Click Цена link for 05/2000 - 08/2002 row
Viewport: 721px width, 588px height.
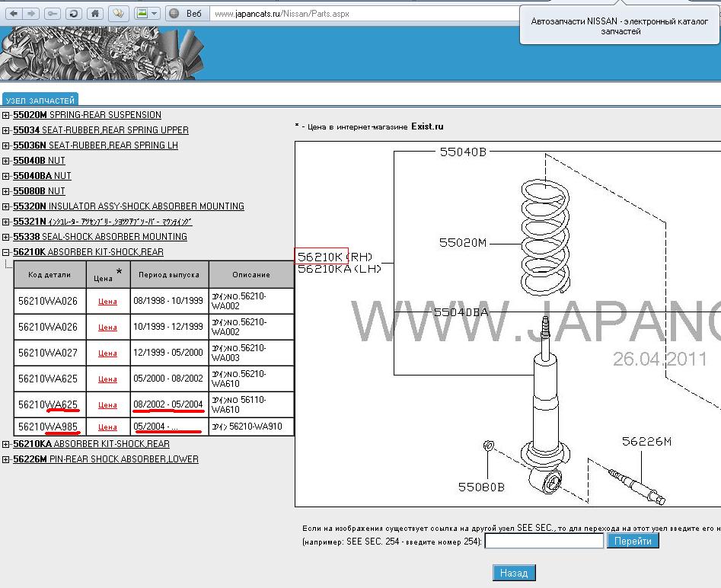pos(107,379)
